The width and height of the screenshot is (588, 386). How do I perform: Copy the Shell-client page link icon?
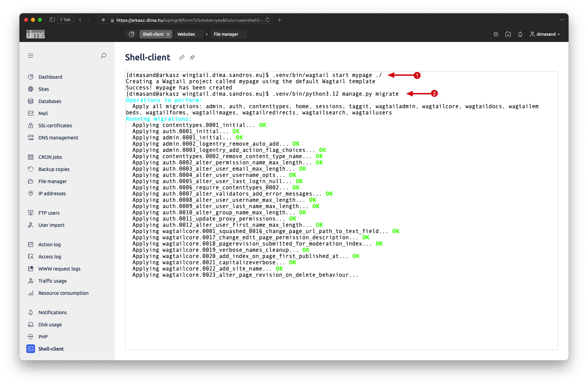(182, 58)
